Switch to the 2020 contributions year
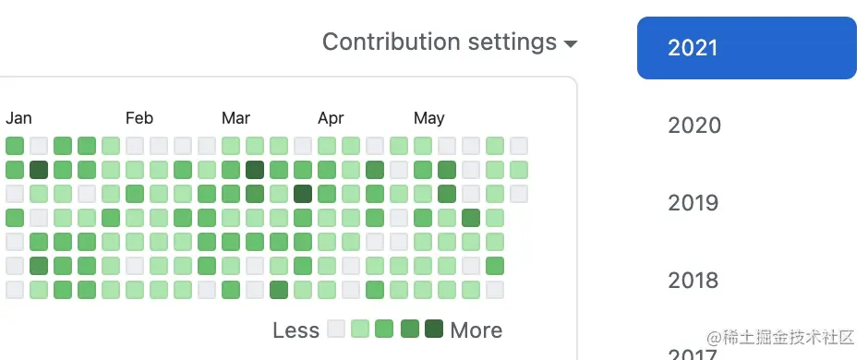This screenshot has height=360, width=868. [x=694, y=126]
